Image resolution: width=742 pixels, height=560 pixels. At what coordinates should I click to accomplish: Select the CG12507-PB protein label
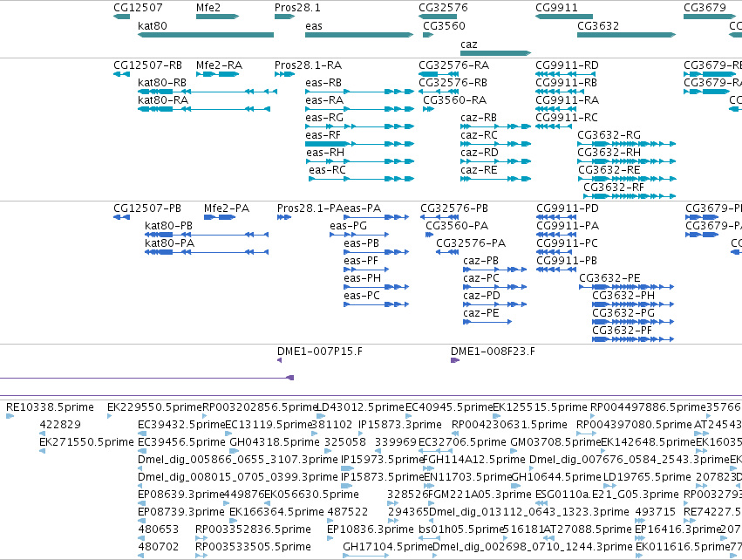[x=147, y=208]
